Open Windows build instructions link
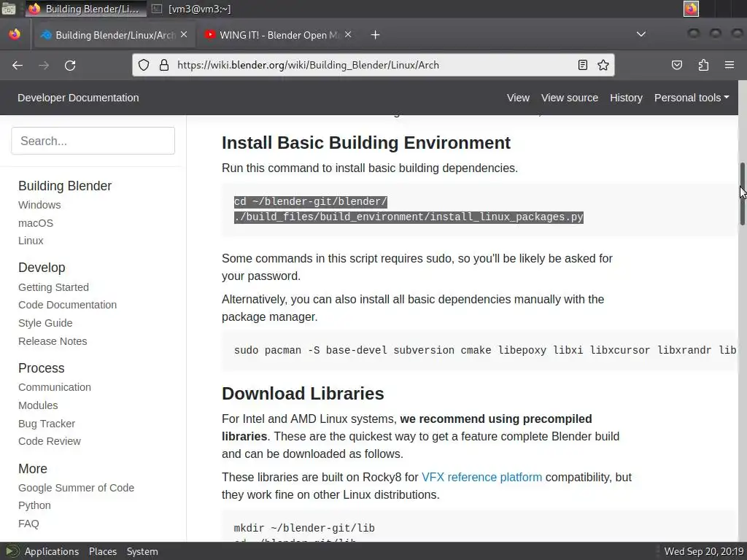 pos(39,205)
